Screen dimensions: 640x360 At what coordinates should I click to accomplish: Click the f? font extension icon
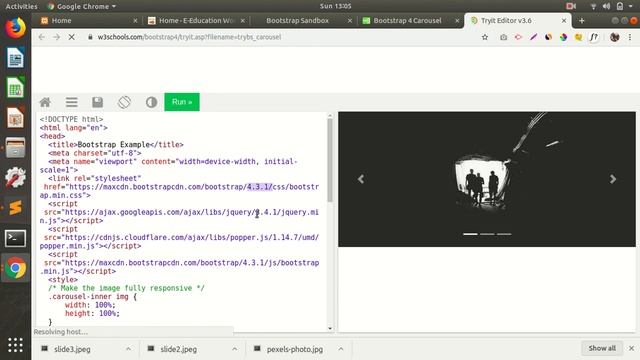tap(594, 37)
